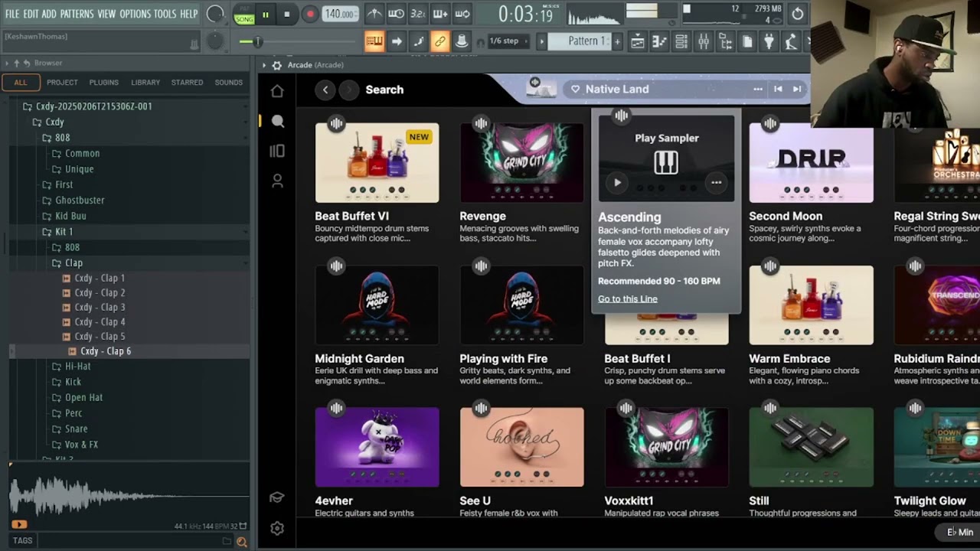This screenshot has width=980, height=551.
Task: Click browser search magnifier at bottom
Action: pos(242,541)
